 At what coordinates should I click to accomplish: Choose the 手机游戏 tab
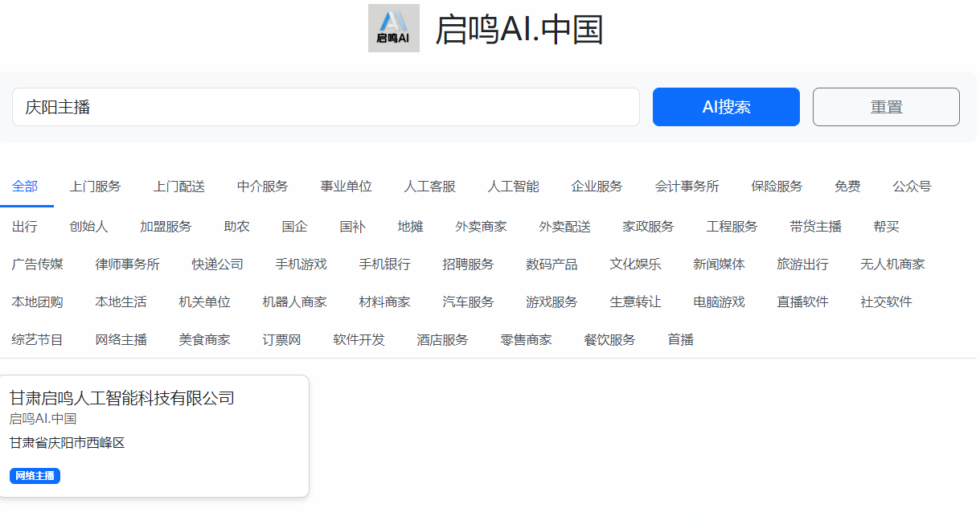(x=301, y=264)
